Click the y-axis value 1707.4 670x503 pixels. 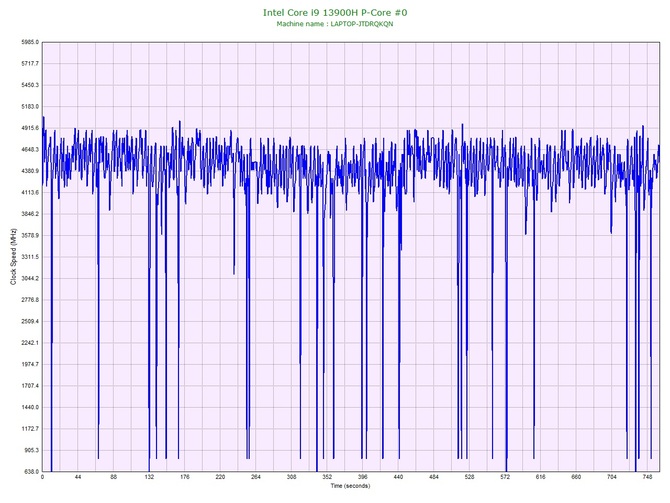pos(30,386)
